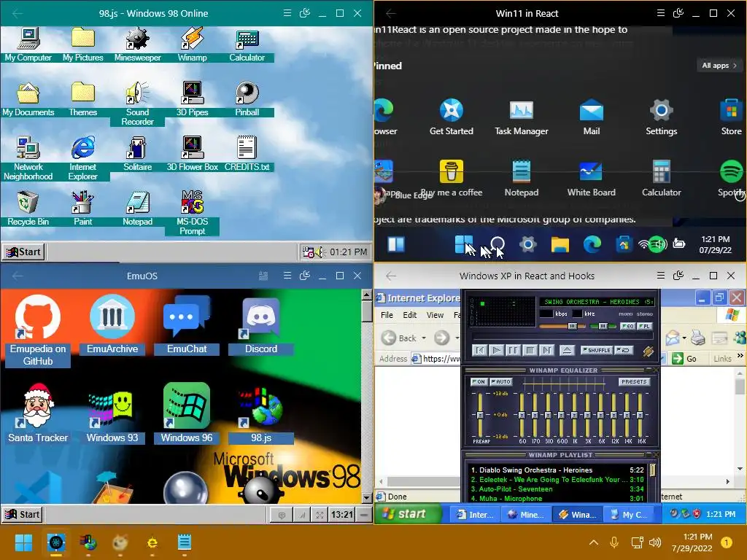Viewport: 747px width, 560px height.
Task: Open Network Neighborhood icon
Action: click(x=28, y=158)
